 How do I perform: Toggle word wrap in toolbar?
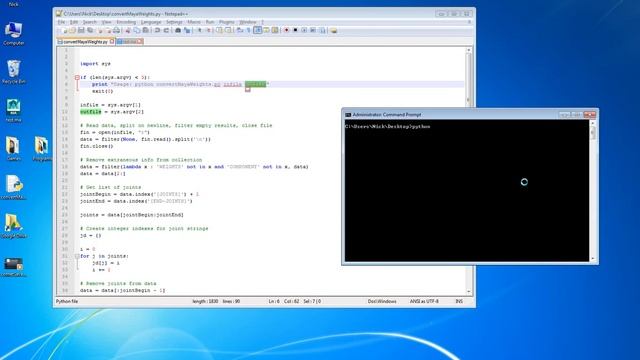[239, 30]
